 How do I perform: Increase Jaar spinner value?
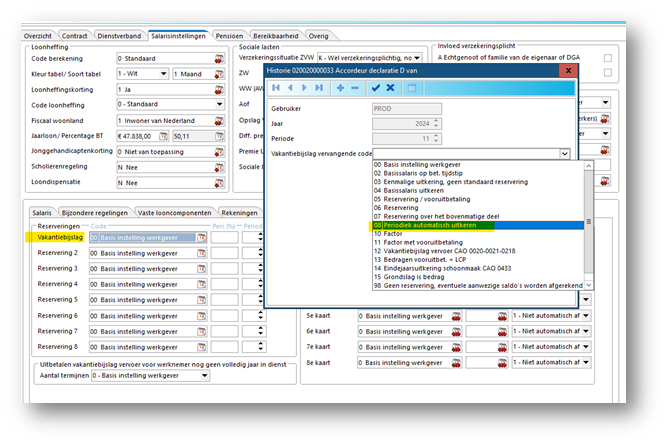436,121
